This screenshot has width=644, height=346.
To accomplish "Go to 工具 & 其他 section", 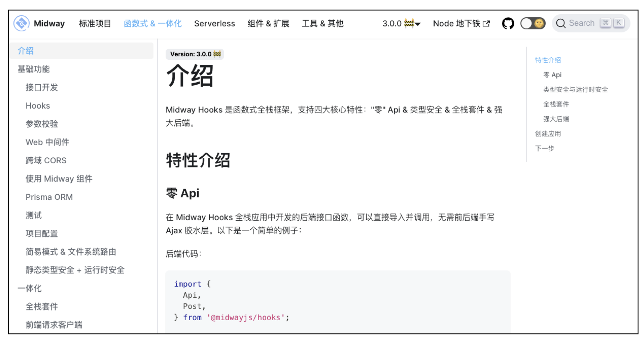I will point(323,23).
